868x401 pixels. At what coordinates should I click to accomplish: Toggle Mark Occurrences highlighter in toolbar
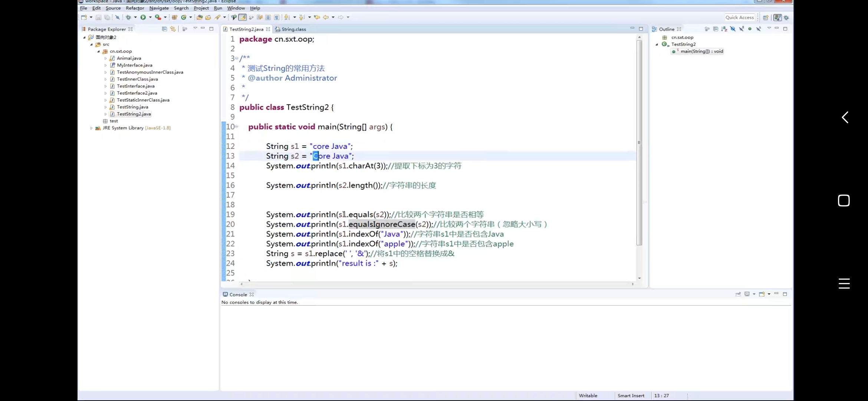[x=242, y=17]
